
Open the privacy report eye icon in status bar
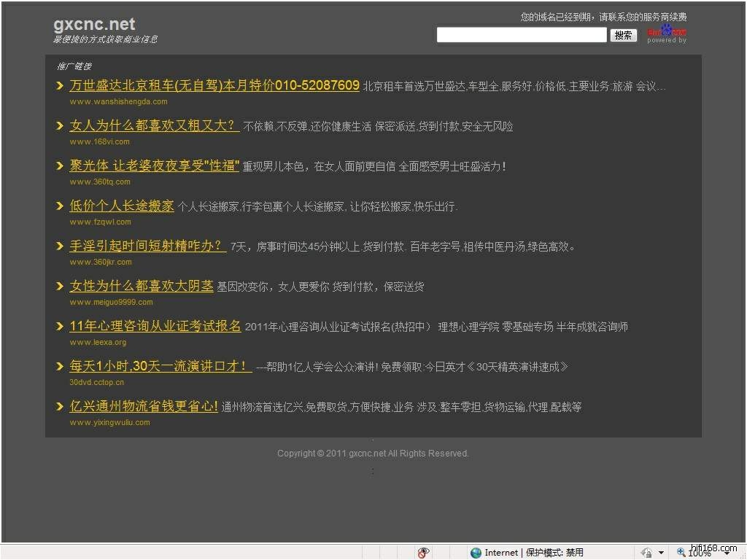coord(423,553)
